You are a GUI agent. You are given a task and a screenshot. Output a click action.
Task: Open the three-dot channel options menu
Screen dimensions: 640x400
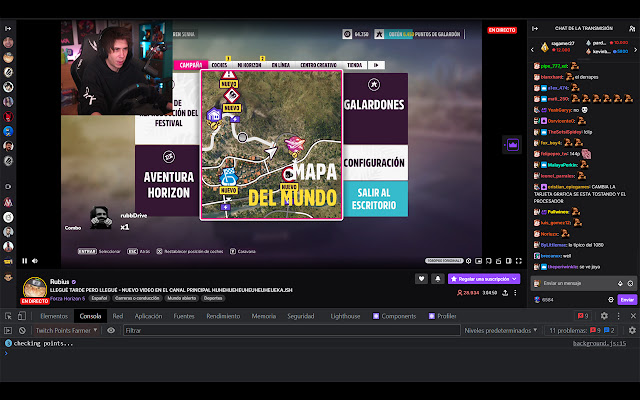pyautogui.click(x=515, y=293)
